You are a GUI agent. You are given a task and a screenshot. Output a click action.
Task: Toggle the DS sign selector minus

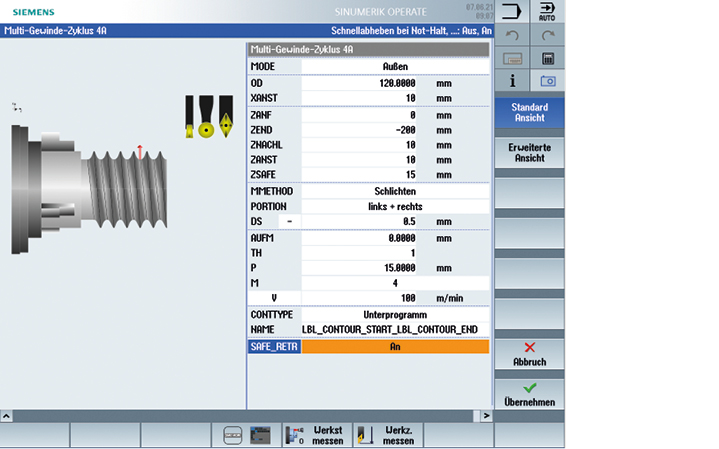pos(289,222)
